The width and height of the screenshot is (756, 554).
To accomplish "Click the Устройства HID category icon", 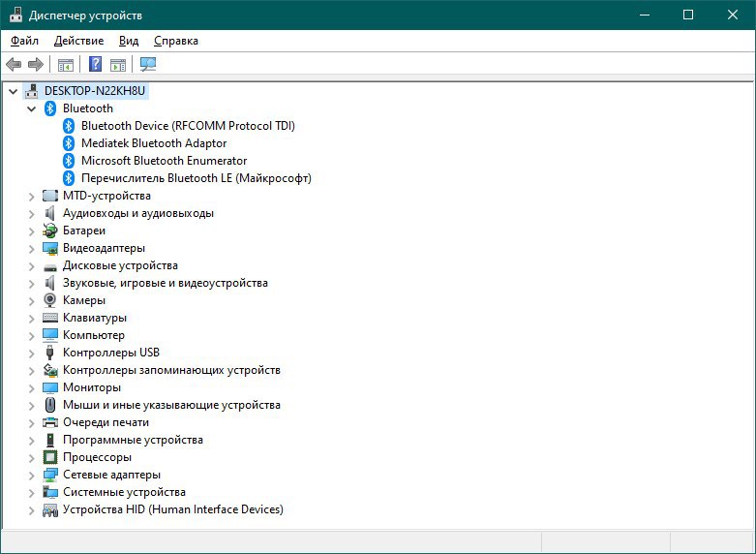I will pos(50,509).
